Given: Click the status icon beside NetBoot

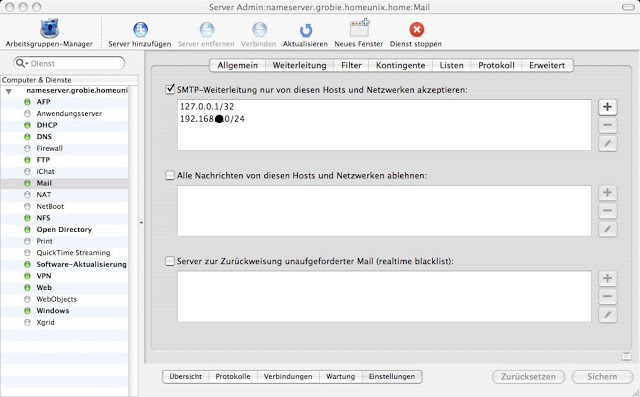Looking at the screenshot, I should (27, 206).
